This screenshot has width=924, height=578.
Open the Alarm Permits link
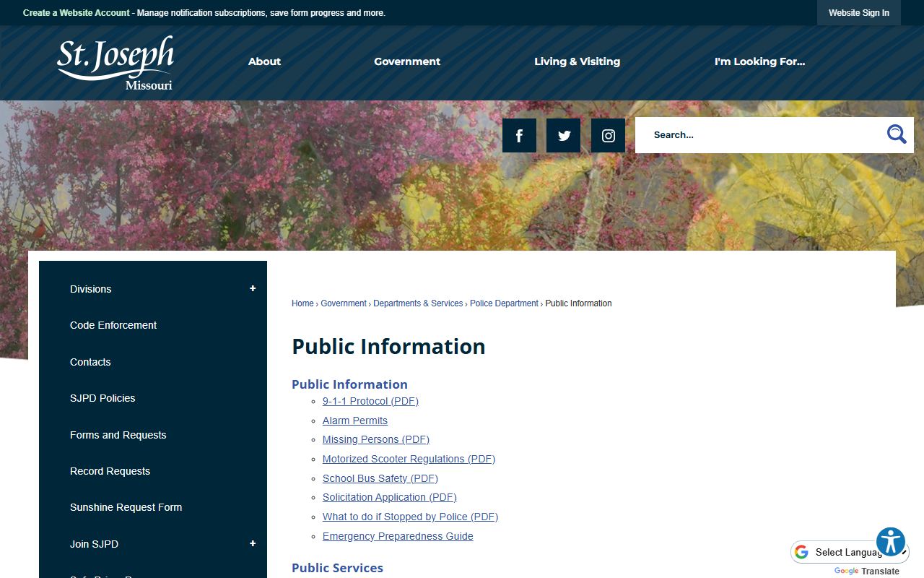[x=355, y=420]
